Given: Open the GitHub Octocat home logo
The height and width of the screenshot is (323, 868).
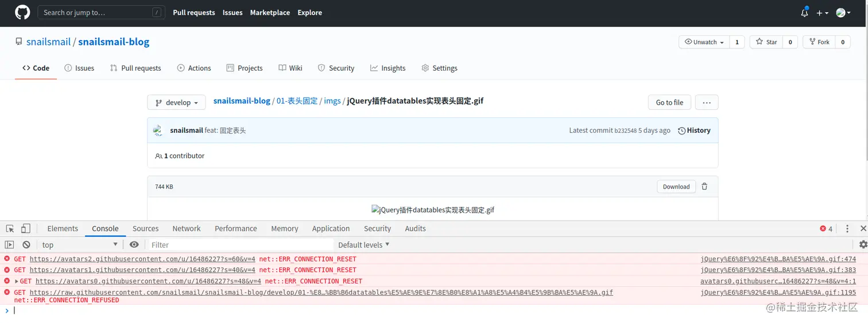Looking at the screenshot, I should [22, 12].
